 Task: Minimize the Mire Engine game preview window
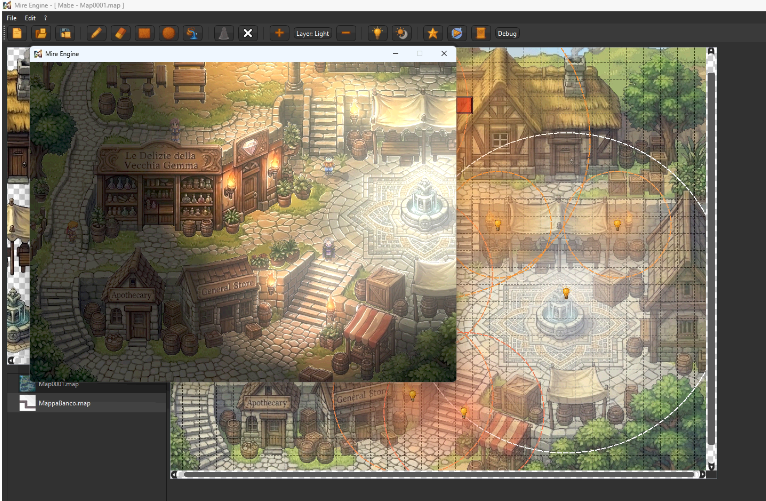coord(395,54)
